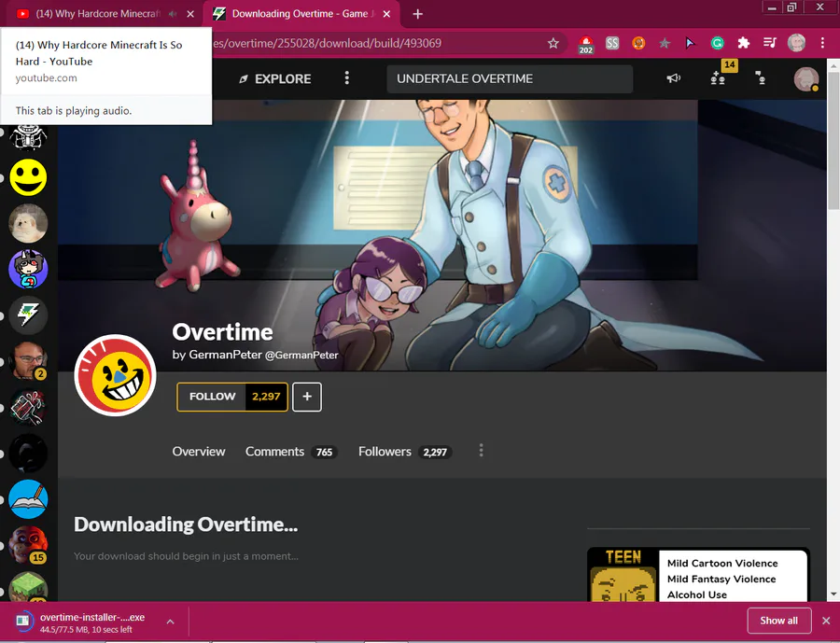
Task: Open the Minecraft grass block community
Action: coord(28,586)
